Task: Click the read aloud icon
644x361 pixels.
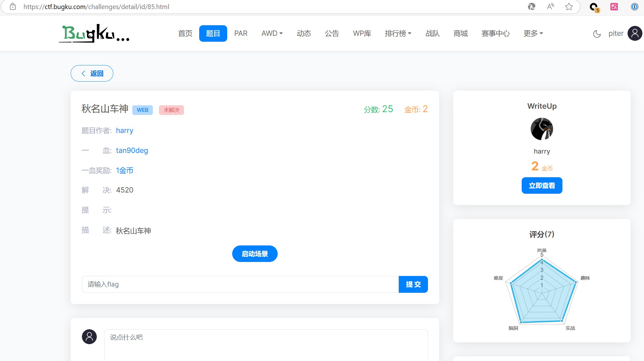Action: pos(550,7)
